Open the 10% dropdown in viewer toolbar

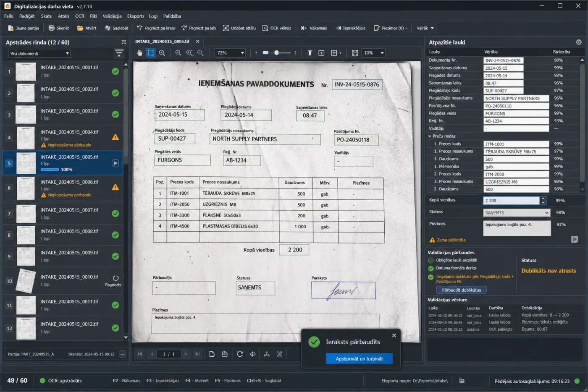(x=374, y=53)
